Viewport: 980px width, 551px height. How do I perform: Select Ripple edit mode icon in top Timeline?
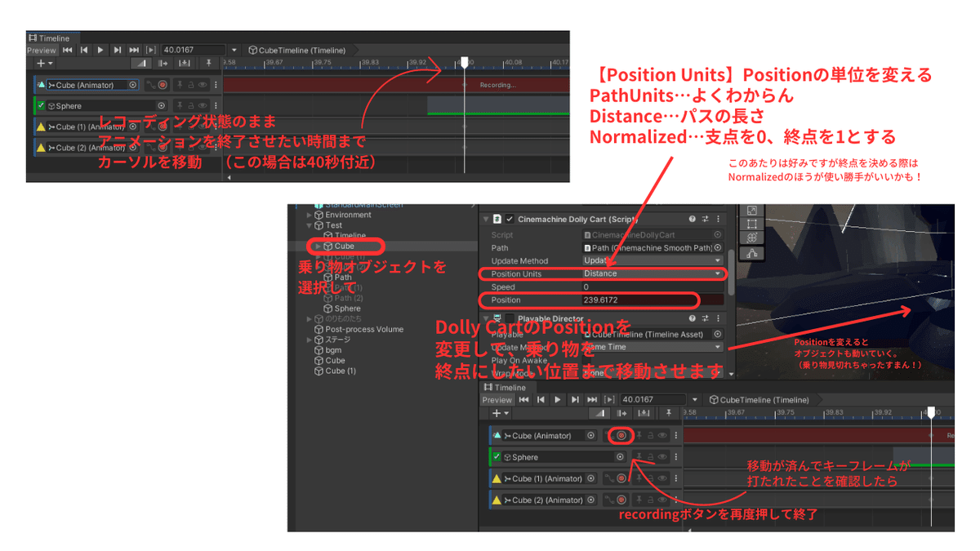[x=163, y=63]
